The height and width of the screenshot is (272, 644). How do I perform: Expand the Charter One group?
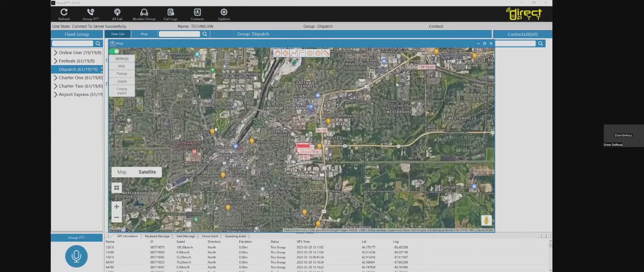coord(55,78)
